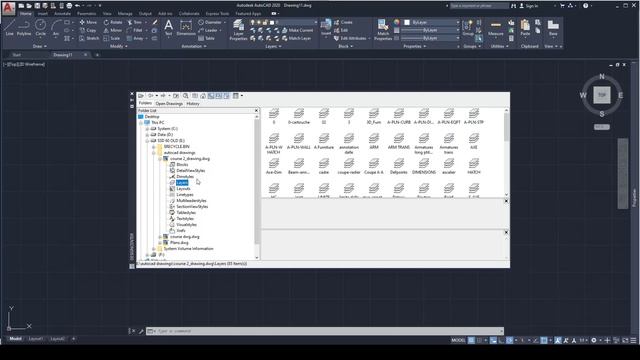Click Match Properties tool
The height and width of the screenshot is (360, 640).
pos(383,30)
